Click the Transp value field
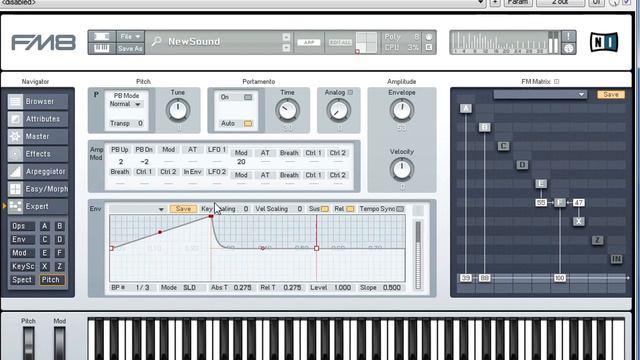Screen dimensions: 640x360 pos(140,123)
